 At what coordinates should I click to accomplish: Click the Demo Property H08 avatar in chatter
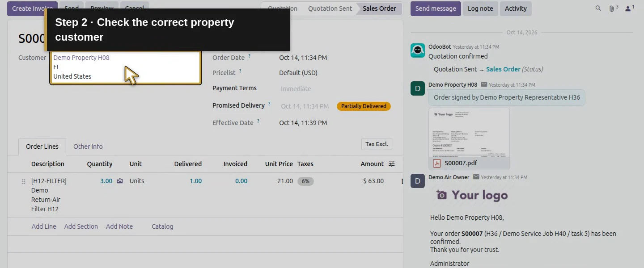click(418, 88)
